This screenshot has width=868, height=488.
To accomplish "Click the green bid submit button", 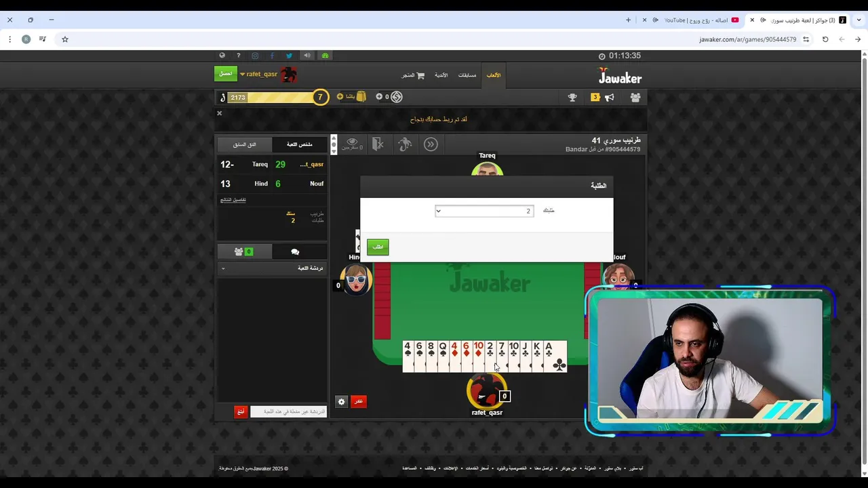I will (378, 247).
